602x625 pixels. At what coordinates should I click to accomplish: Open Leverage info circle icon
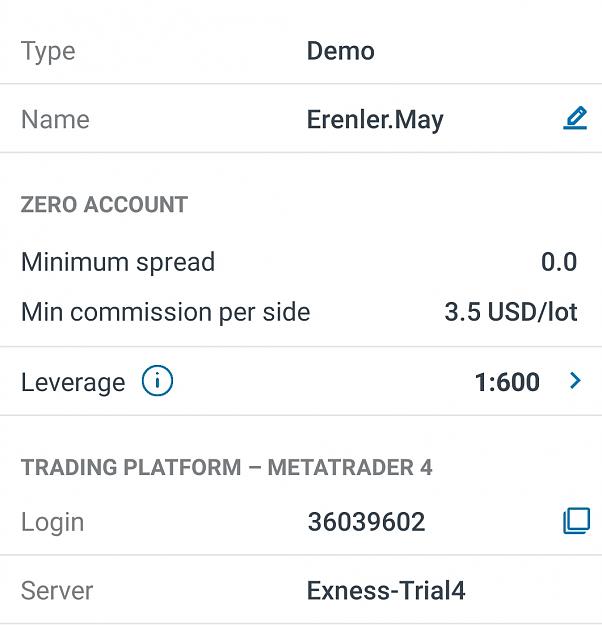click(x=157, y=381)
